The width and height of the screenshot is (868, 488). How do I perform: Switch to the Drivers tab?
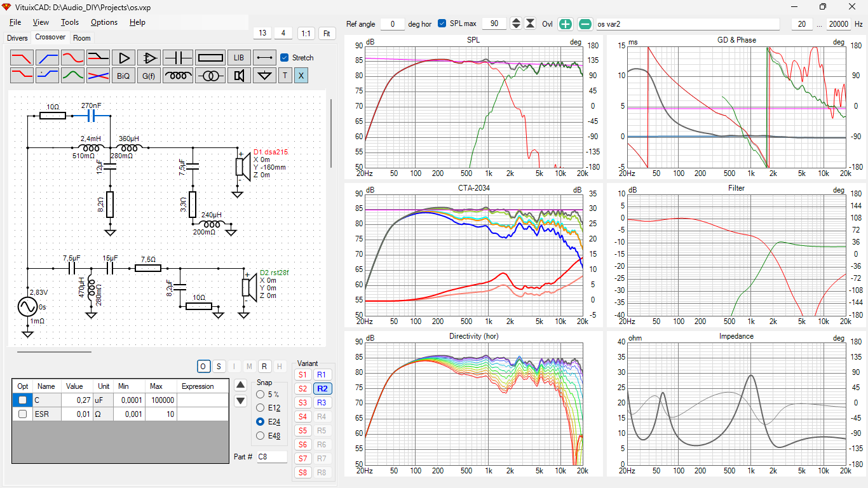(x=17, y=38)
